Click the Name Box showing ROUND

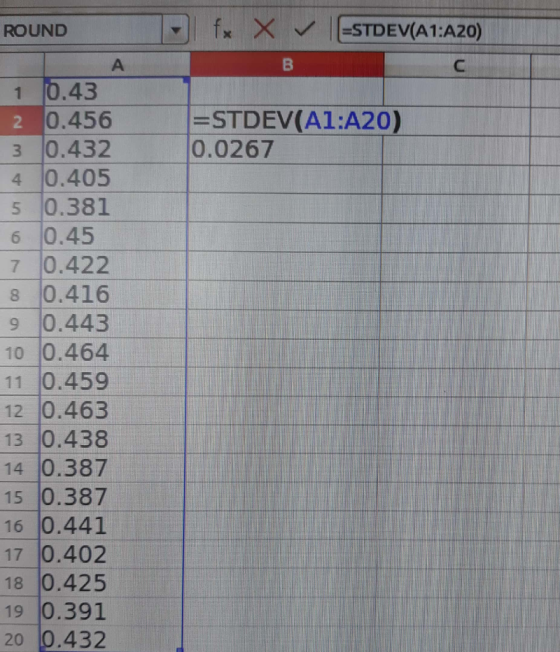(81, 30)
